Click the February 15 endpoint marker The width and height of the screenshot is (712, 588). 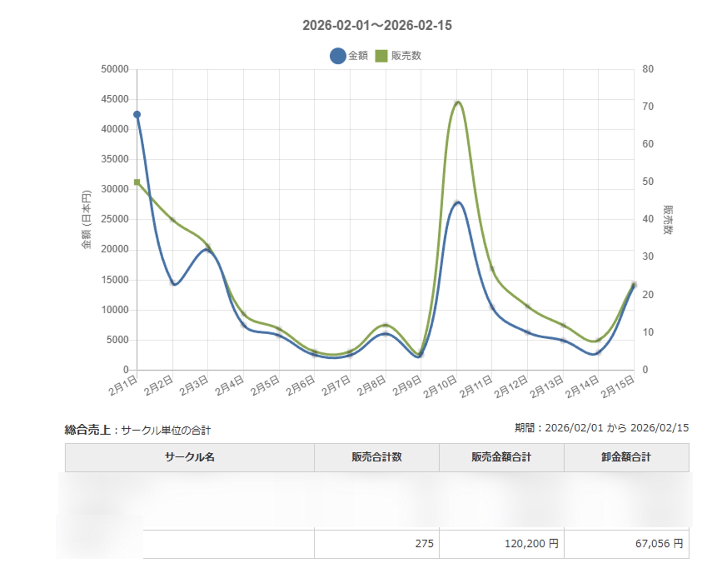click(634, 285)
